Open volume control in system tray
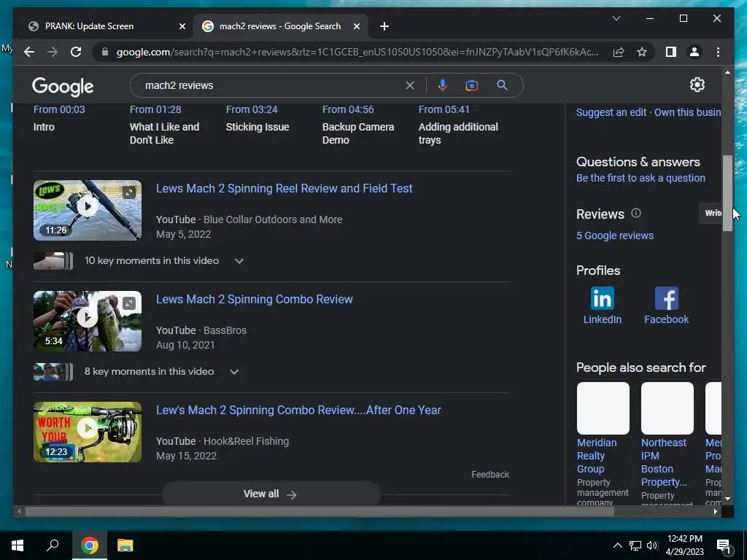 (652, 545)
